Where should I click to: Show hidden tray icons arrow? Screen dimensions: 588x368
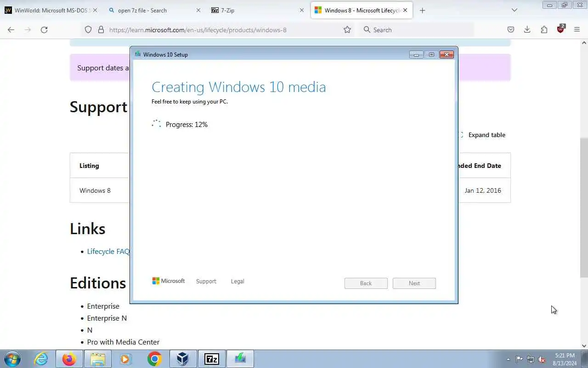508,359
